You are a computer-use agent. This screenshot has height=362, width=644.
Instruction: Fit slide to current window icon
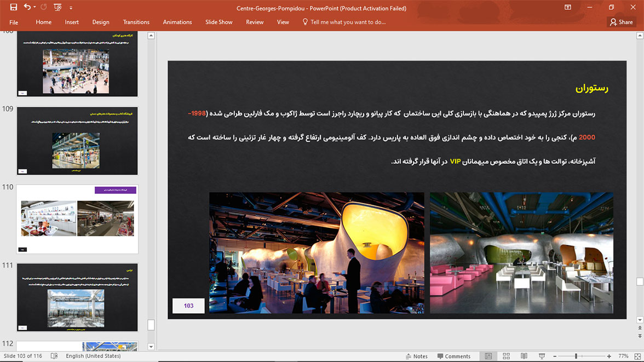pos(637,356)
